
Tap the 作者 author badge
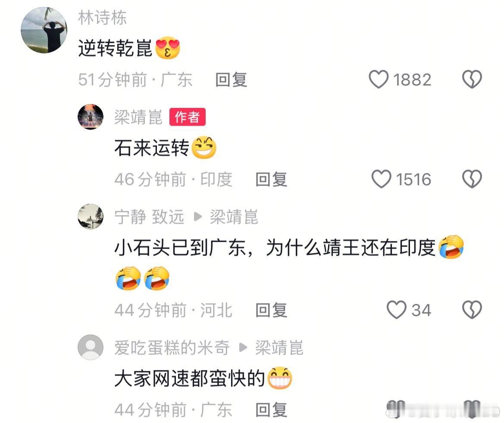pyautogui.click(x=188, y=117)
